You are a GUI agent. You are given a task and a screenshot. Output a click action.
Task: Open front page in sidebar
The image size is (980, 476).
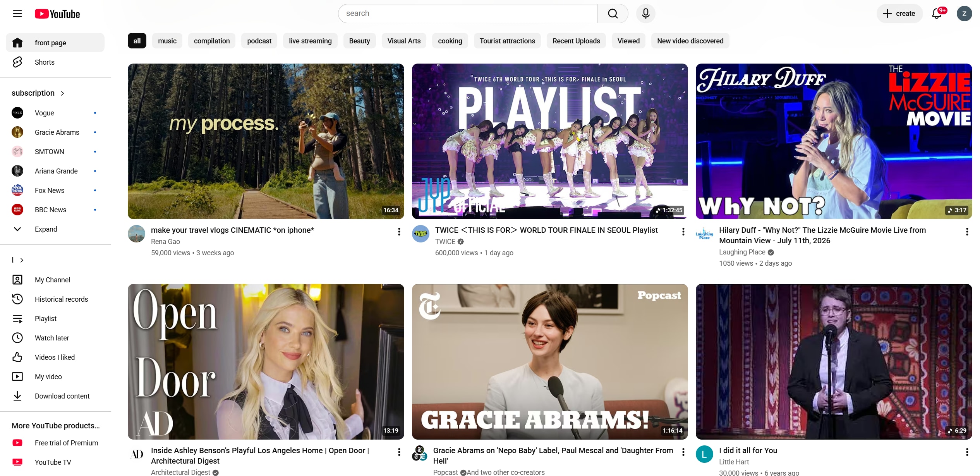pyautogui.click(x=55, y=43)
